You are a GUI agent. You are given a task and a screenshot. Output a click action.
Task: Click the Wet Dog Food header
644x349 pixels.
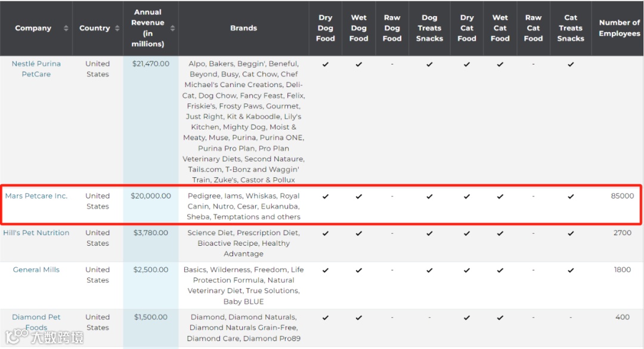tap(358, 28)
